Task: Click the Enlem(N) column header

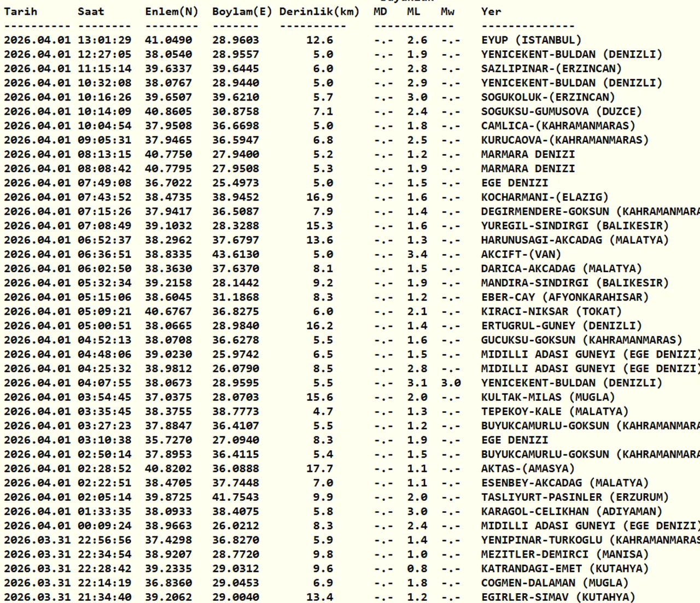Action: coord(171,11)
